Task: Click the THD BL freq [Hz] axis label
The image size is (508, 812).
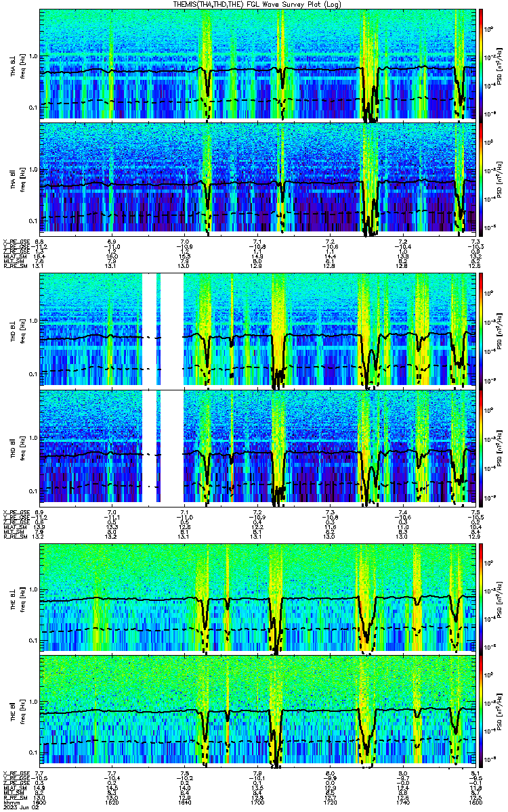Action: (17, 332)
